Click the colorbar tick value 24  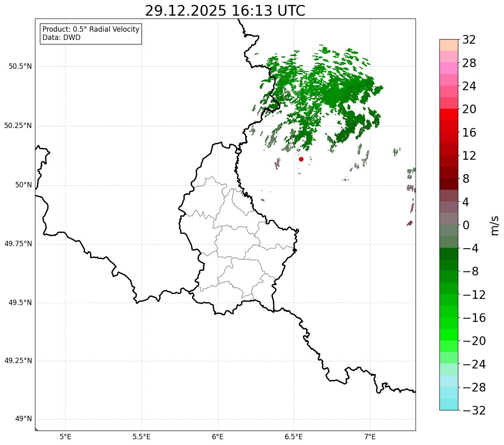click(x=469, y=86)
